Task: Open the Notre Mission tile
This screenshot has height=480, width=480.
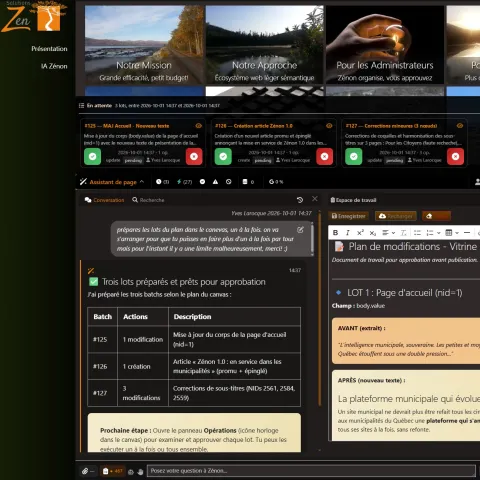Action: (x=144, y=44)
